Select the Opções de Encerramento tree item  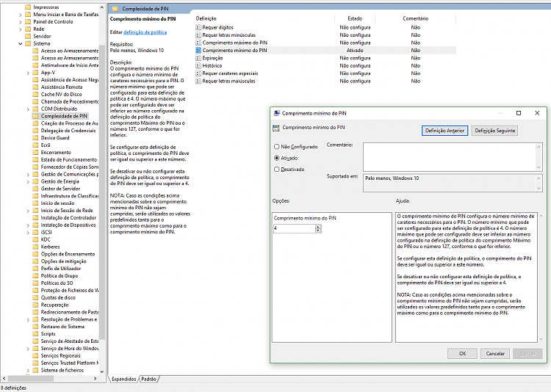click(68, 254)
